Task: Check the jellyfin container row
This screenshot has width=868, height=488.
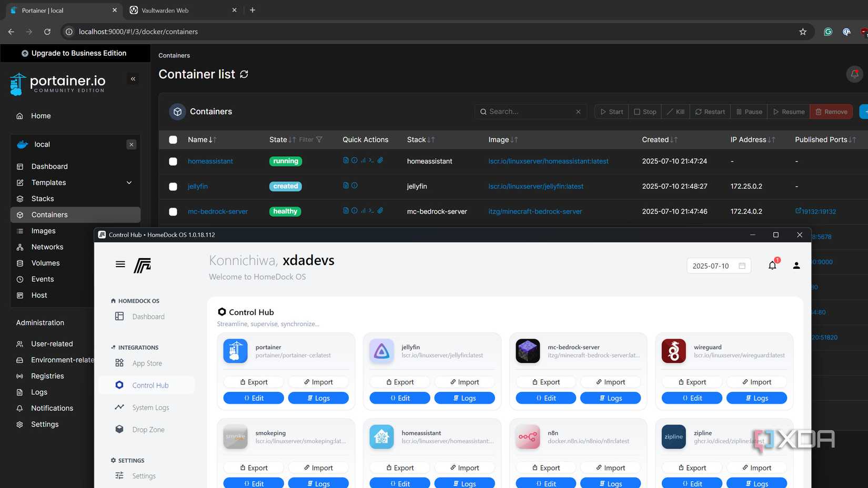Action: pos(173,186)
